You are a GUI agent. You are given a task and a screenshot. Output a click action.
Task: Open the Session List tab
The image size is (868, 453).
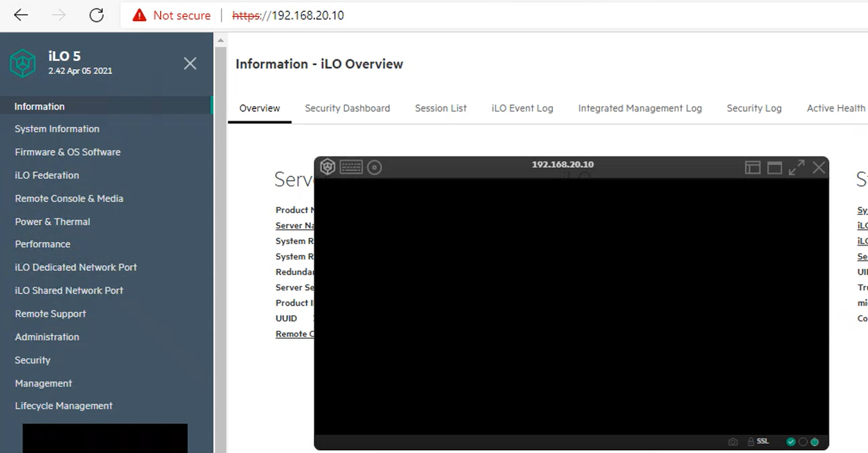tap(441, 108)
